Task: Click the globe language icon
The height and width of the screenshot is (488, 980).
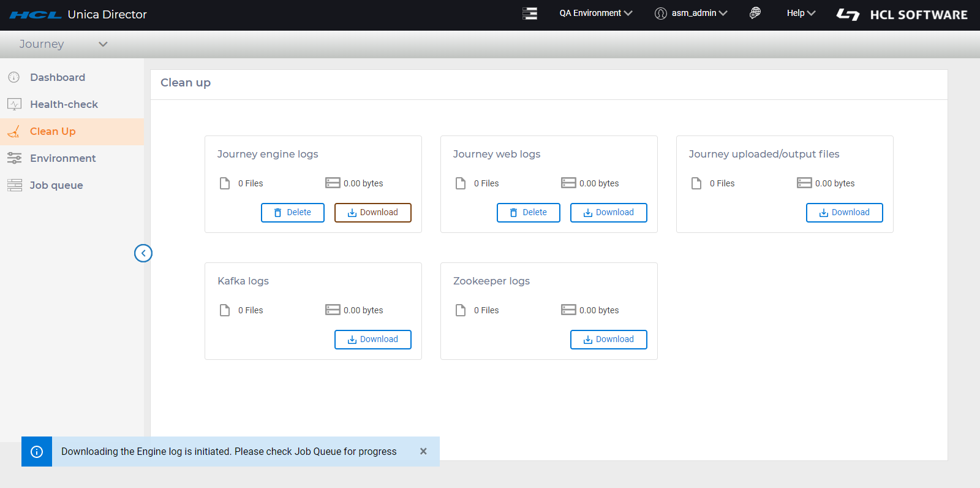Action: coord(755,13)
